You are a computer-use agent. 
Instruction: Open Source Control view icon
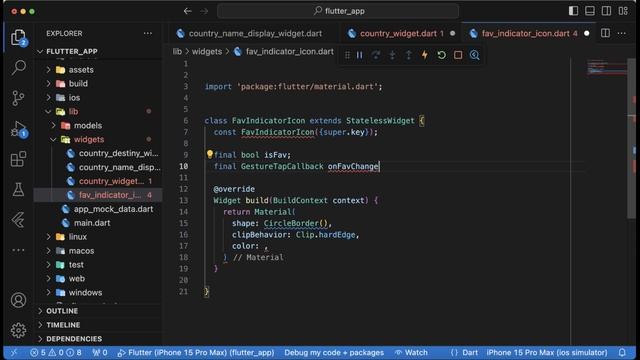[18, 98]
